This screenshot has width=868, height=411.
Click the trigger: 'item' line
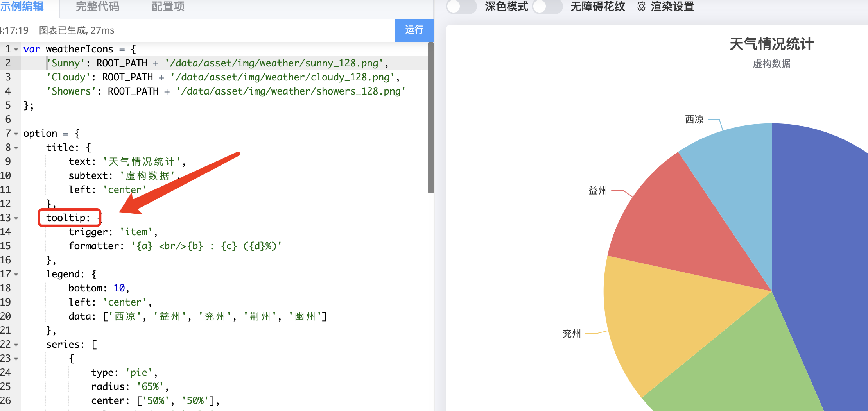pos(113,232)
